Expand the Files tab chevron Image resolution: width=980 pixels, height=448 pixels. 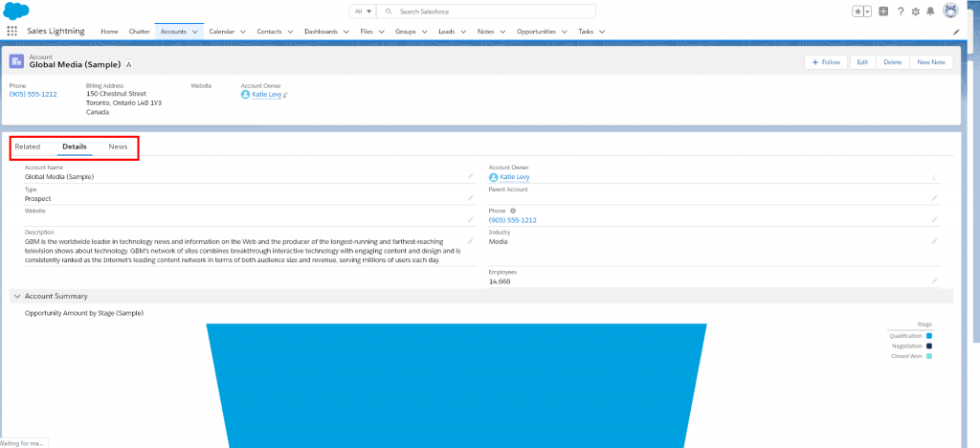(381, 32)
